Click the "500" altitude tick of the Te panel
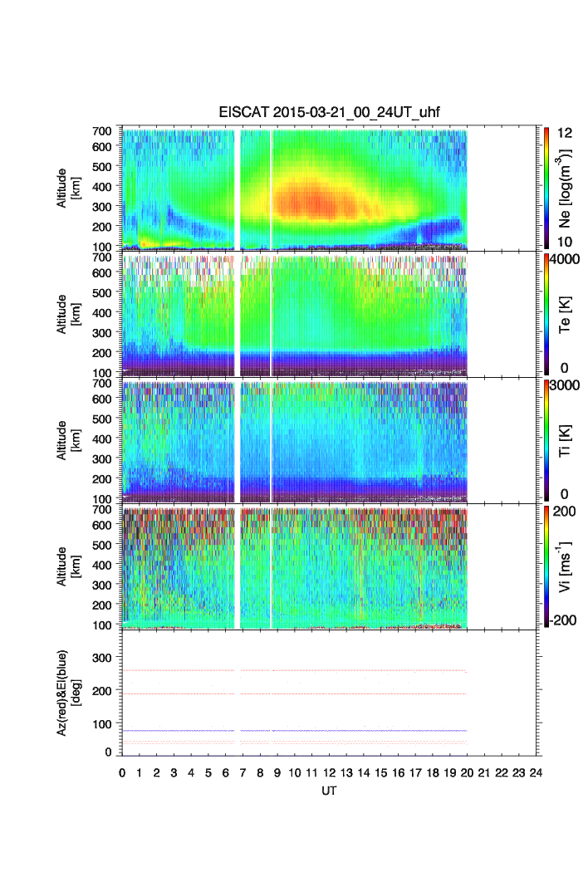Image resolution: width=588 pixels, height=882 pixels. [x=102, y=292]
